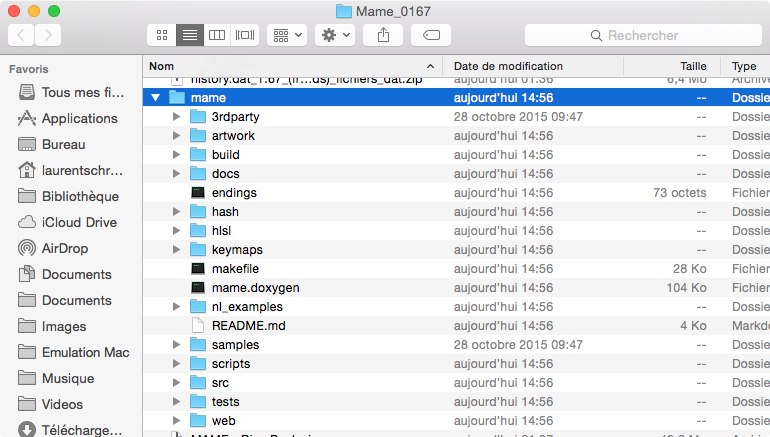Go forward with the right arrow button

pos(48,35)
